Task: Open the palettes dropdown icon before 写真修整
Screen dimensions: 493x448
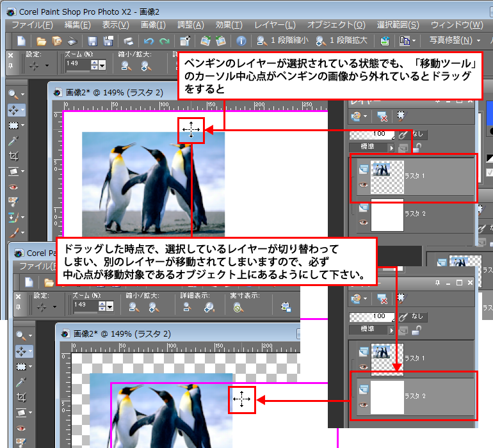Action: click(x=407, y=41)
